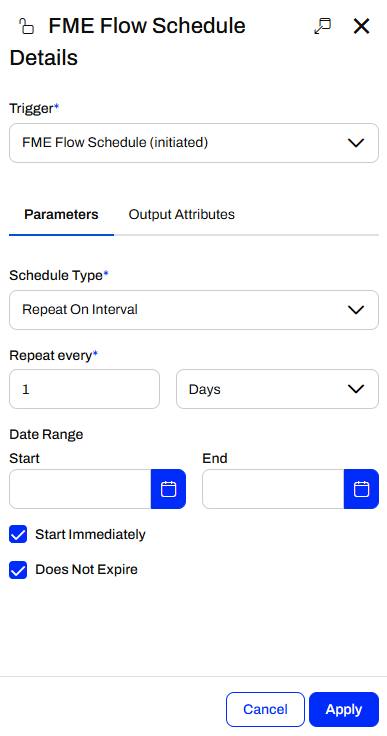Close the FME Flow Schedule Details panel

pos(361,26)
